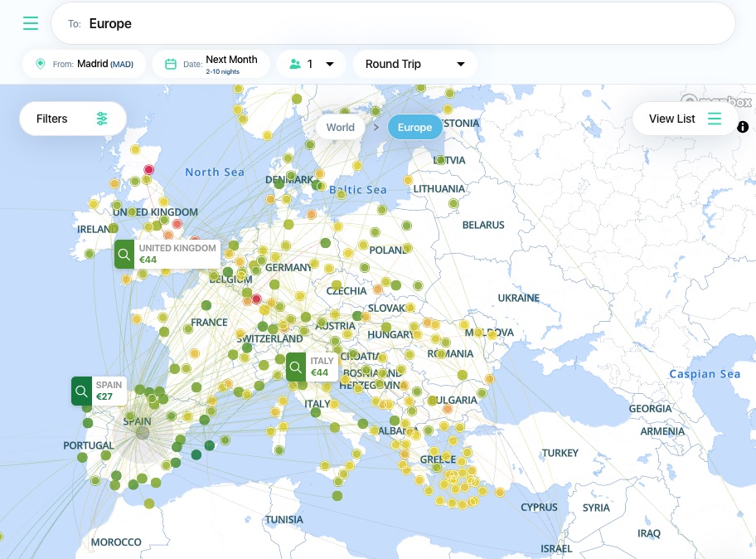Open the hamburger menu at top left

tap(31, 23)
